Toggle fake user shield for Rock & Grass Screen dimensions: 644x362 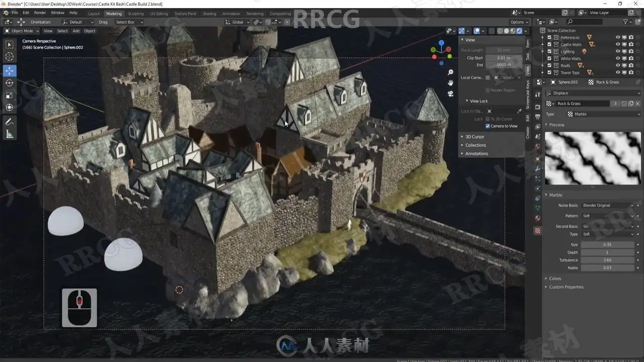point(624,104)
